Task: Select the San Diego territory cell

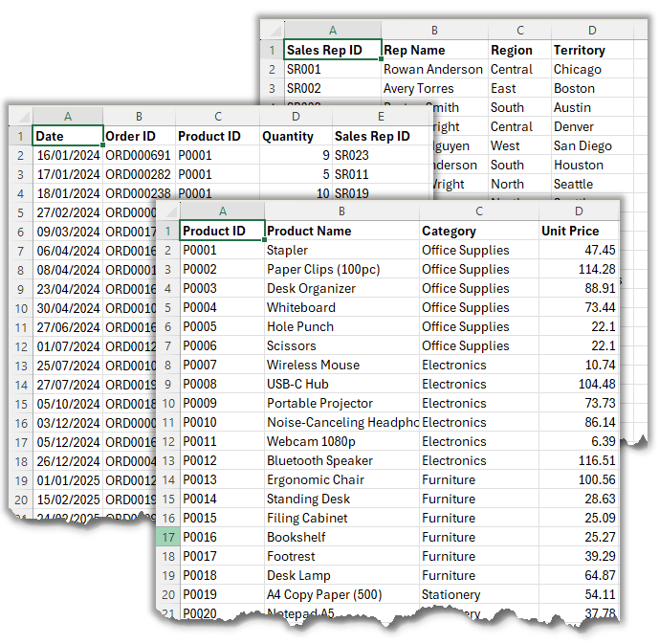Action: pyautogui.click(x=592, y=145)
